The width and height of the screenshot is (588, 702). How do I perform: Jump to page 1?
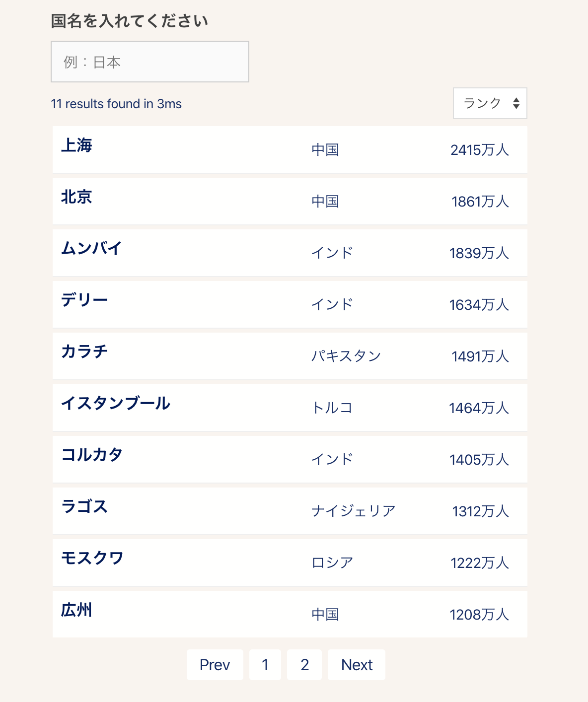[265, 665]
